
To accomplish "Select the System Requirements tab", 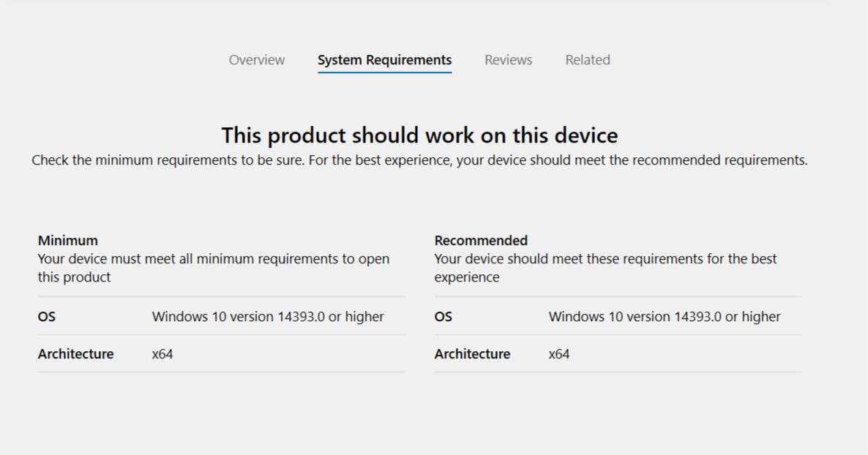I will point(385,60).
